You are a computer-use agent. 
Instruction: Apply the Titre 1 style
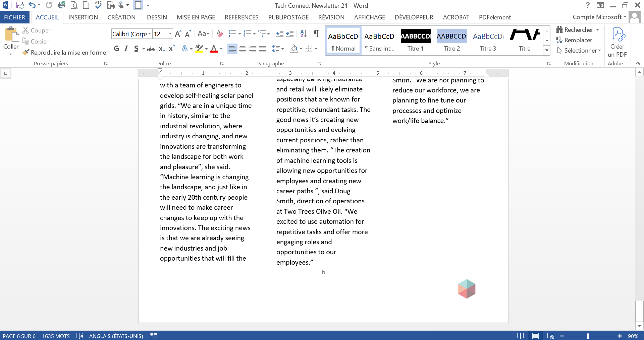click(x=416, y=41)
